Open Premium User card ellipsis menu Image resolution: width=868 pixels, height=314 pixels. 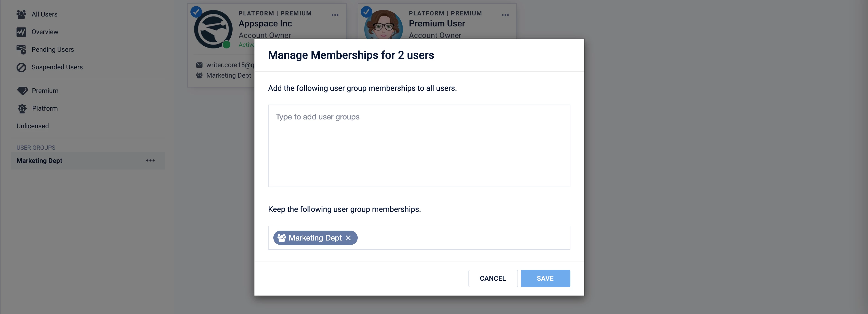(505, 15)
